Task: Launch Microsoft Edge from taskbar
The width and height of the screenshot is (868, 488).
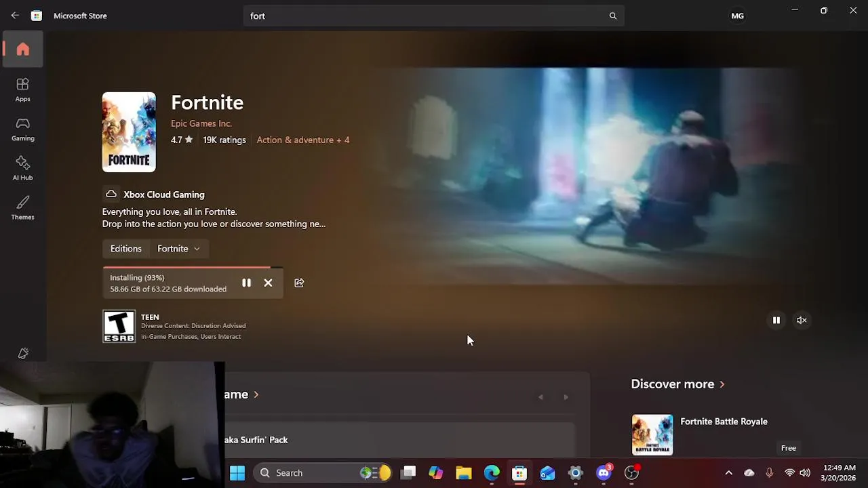Action: (x=492, y=472)
